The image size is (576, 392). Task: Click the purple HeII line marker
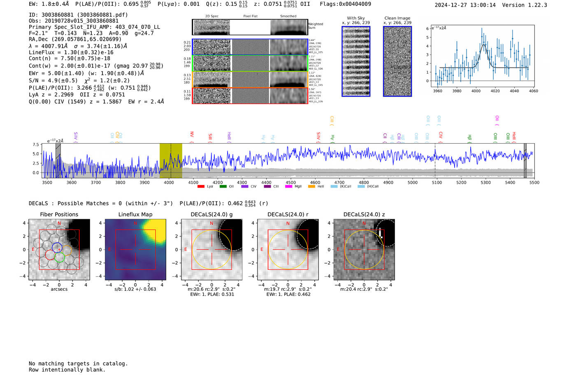pos(229,137)
